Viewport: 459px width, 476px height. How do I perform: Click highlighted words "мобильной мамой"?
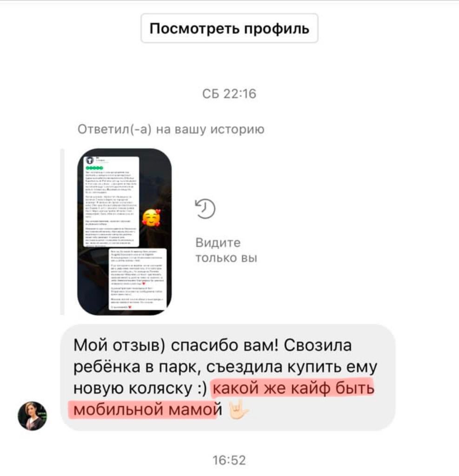click(x=147, y=409)
